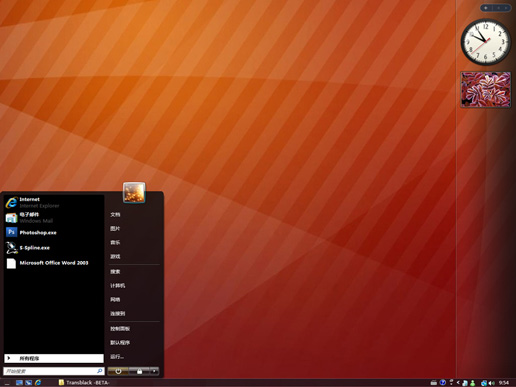
Task: Click the sidebar slideshow picture gadget
Action: (486, 89)
